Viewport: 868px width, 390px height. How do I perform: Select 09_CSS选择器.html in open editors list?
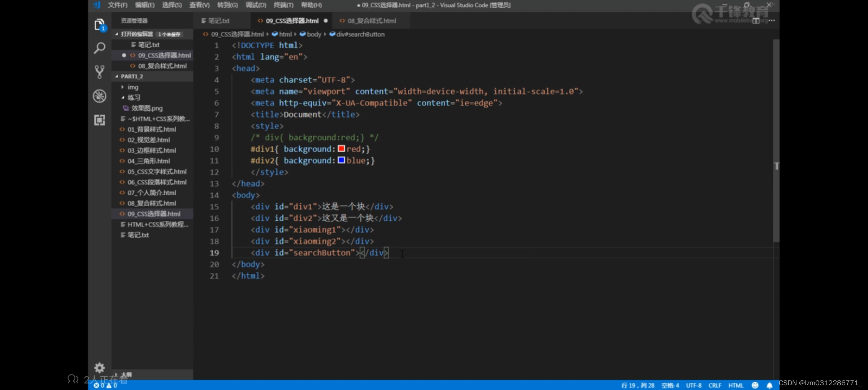[152, 55]
